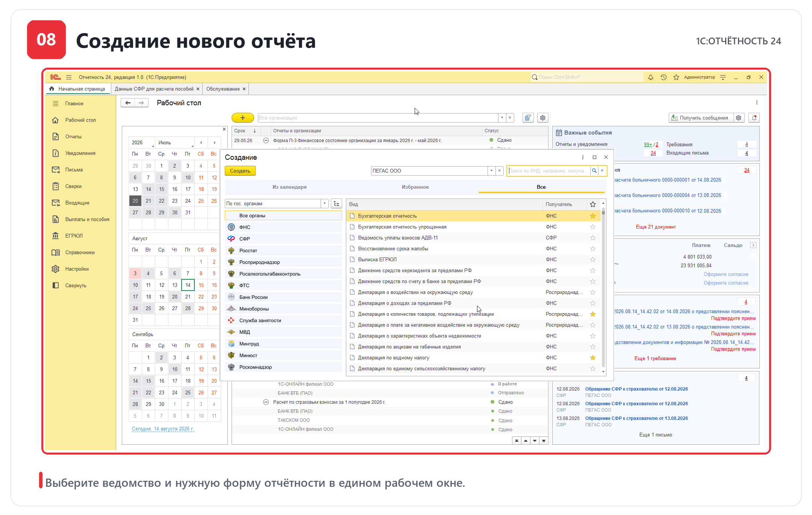Toggle favorite star for Декларация о количестве товаров

pos(593,314)
